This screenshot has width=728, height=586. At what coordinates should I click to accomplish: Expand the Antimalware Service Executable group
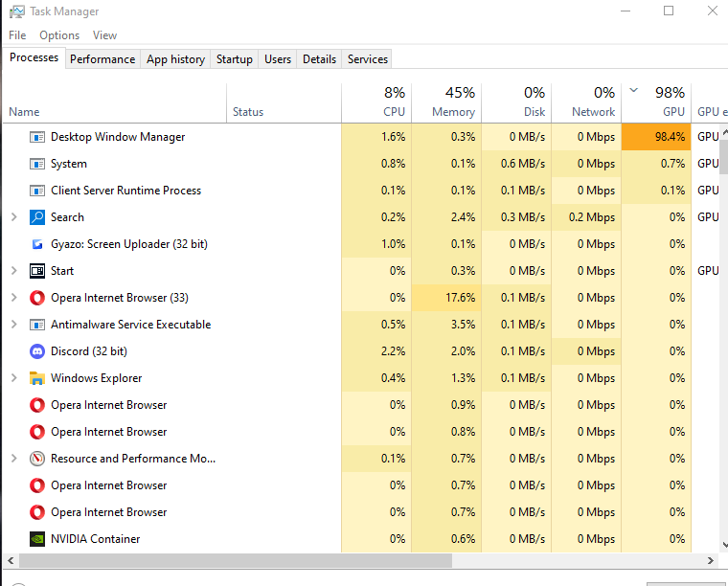(x=13, y=325)
